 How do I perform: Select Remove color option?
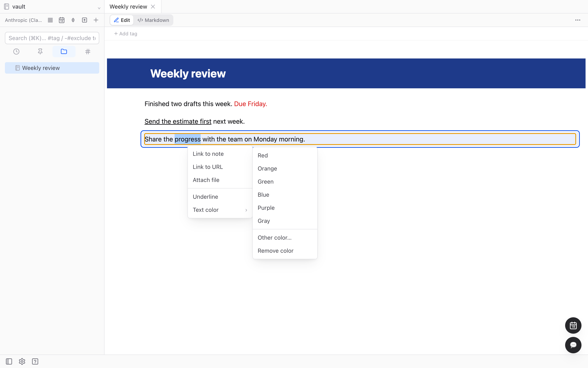(x=285, y=251)
